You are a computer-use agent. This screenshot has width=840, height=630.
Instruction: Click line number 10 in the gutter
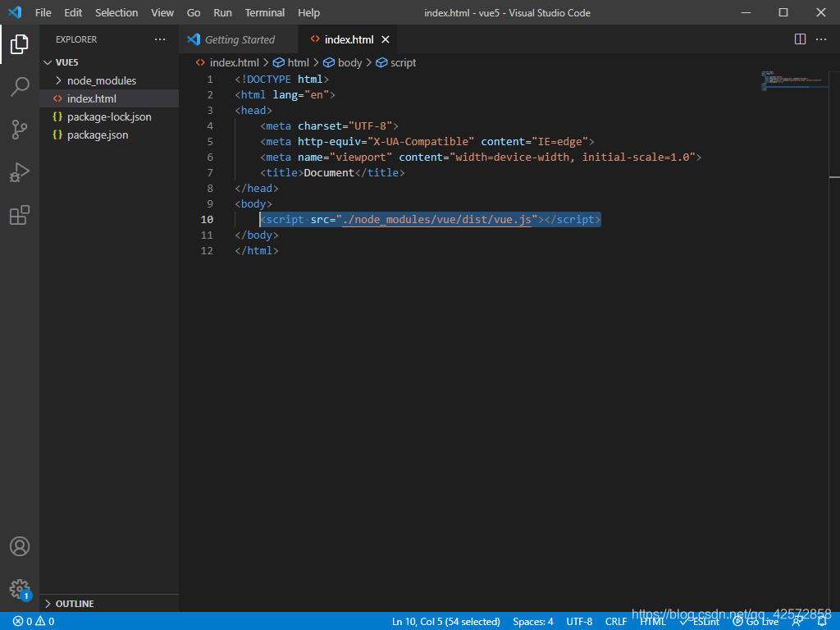tap(207, 220)
